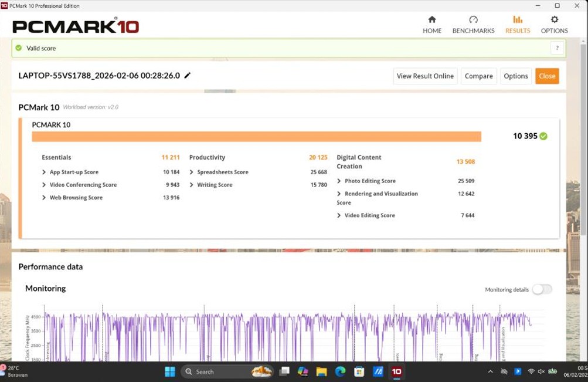Click the blue slashed app icon in taskbar
The height and width of the screenshot is (382, 588).
(x=378, y=372)
